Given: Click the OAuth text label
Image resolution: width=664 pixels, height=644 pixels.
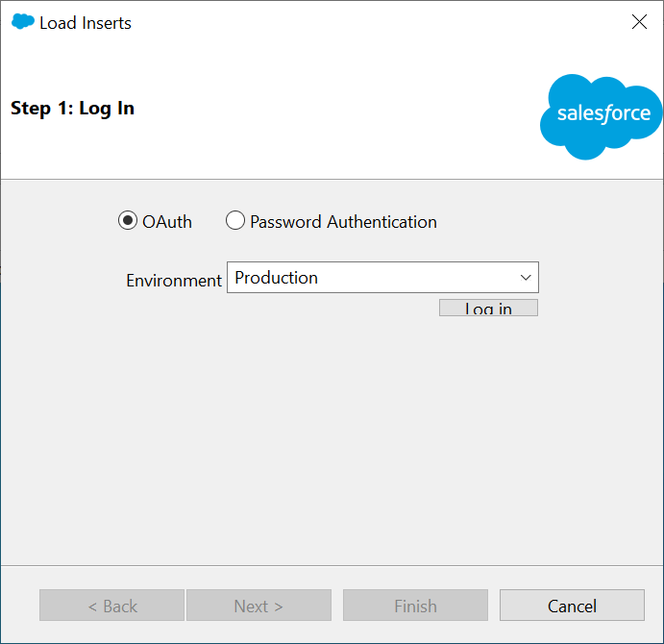Looking at the screenshot, I should pyautogui.click(x=167, y=222).
